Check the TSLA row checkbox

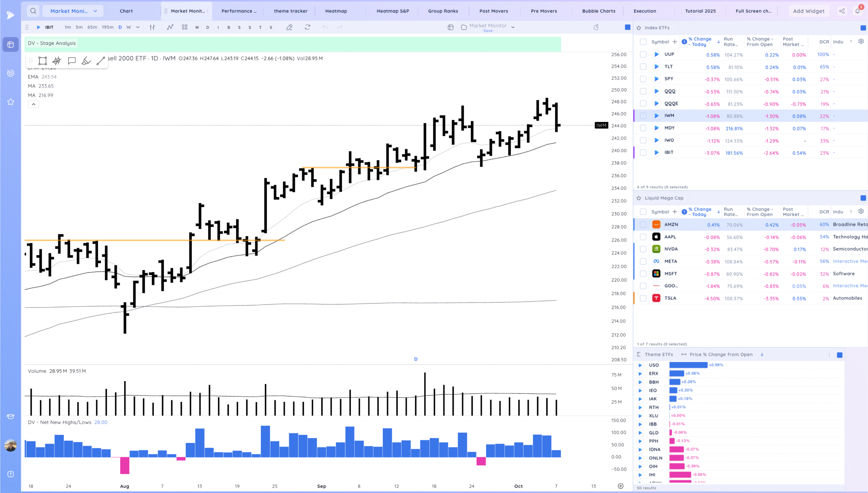coord(643,298)
